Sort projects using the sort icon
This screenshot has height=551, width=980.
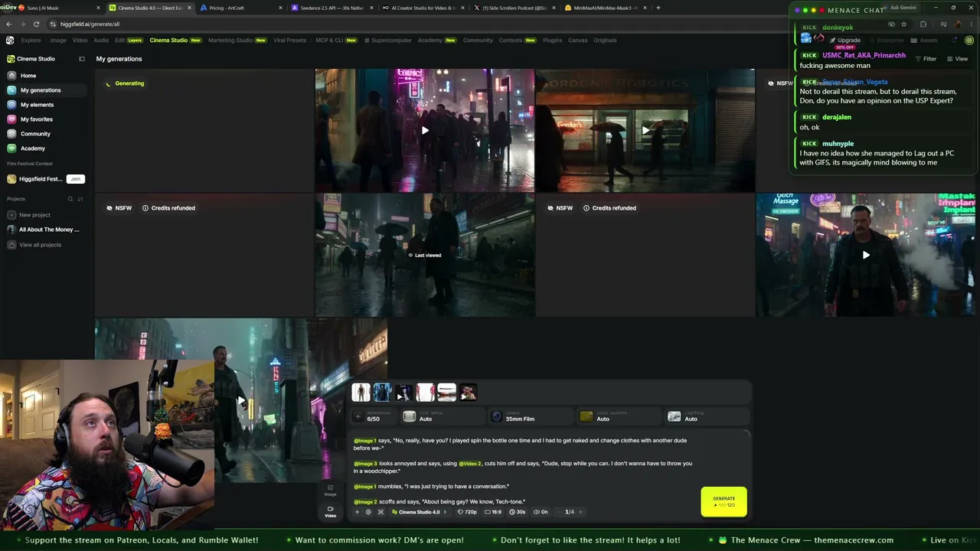tap(80, 199)
